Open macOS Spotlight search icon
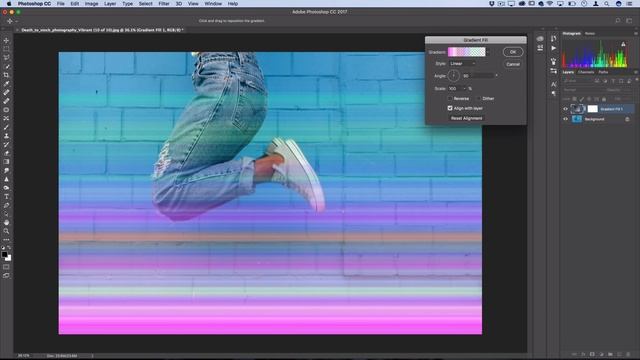The width and height of the screenshot is (640, 360). pos(607,4)
